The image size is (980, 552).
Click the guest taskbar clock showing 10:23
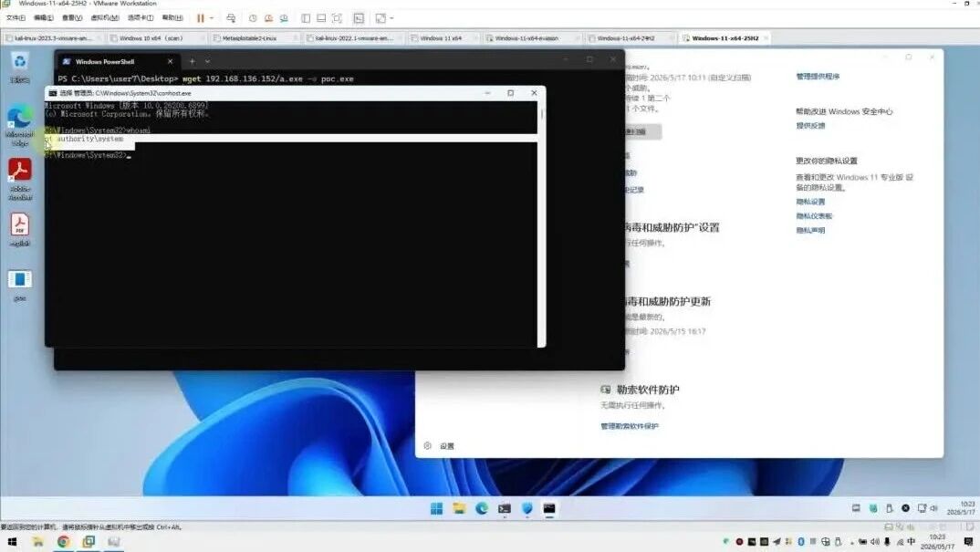[962, 508]
